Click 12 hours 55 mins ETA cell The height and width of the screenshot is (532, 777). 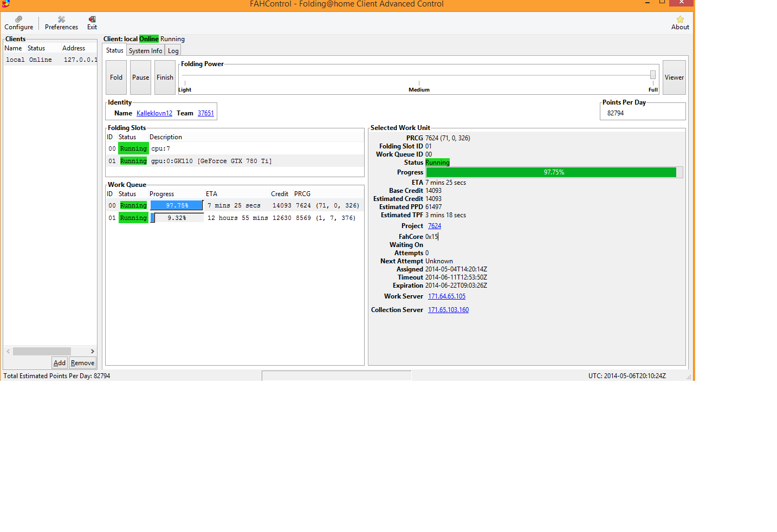pyautogui.click(x=238, y=218)
